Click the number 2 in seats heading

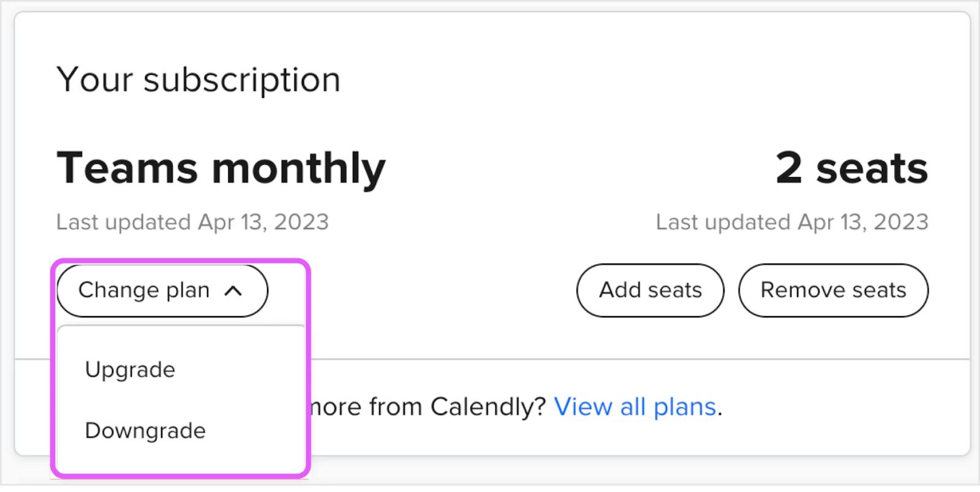click(789, 168)
